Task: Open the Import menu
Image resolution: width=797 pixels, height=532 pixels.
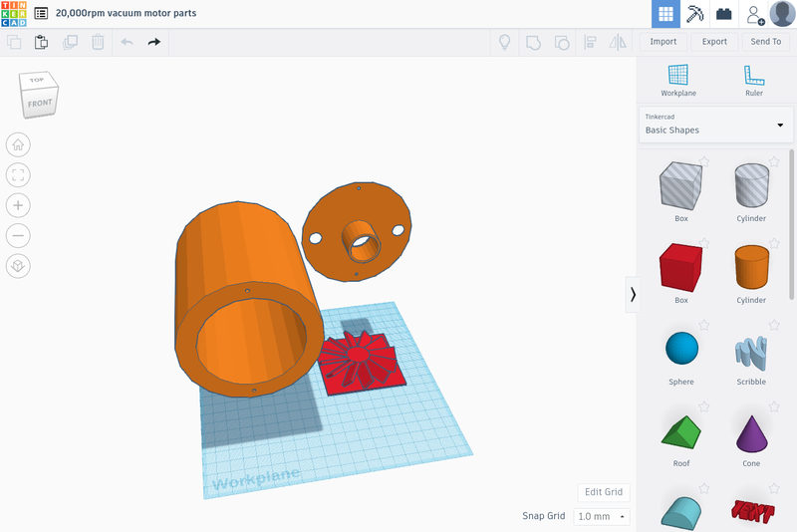Action: click(664, 42)
